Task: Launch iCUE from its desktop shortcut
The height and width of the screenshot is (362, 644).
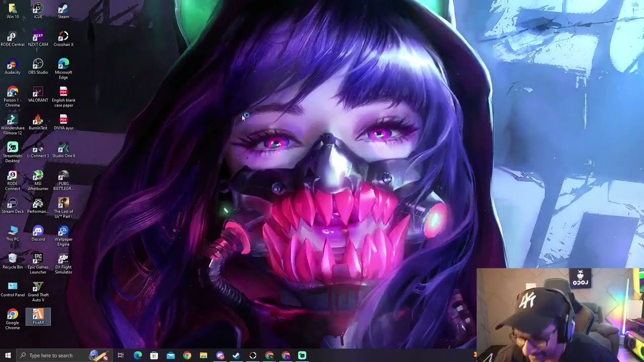Action: pyautogui.click(x=38, y=11)
